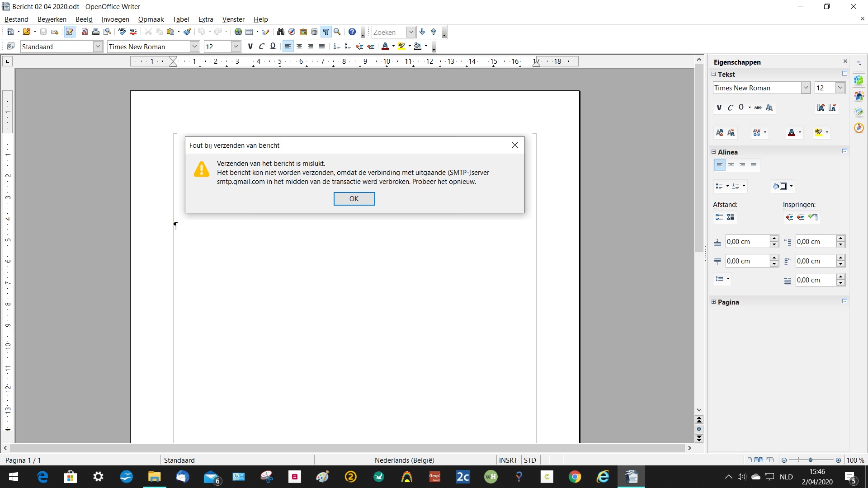The height and width of the screenshot is (488, 868).
Task: Open the paragraph style Standaard dropdown
Action: click(98, 47)
